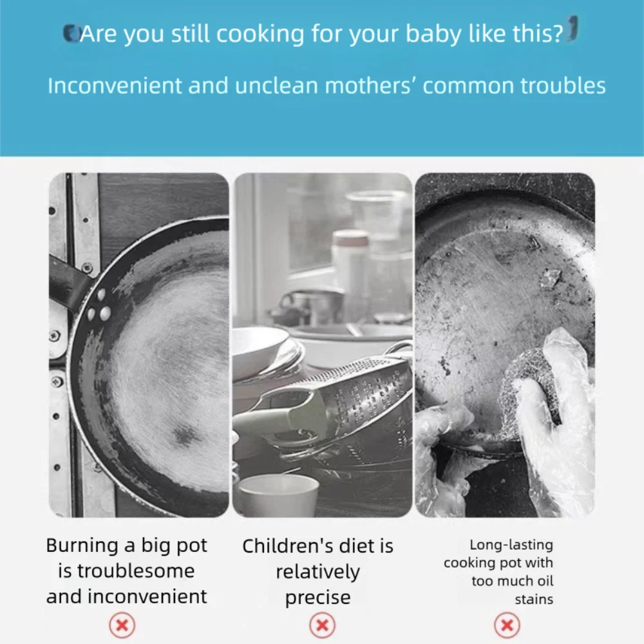Click the red X under 'Long-lasting cooking pot'
The width and height of the screenshot is (644, 644).
507,625
